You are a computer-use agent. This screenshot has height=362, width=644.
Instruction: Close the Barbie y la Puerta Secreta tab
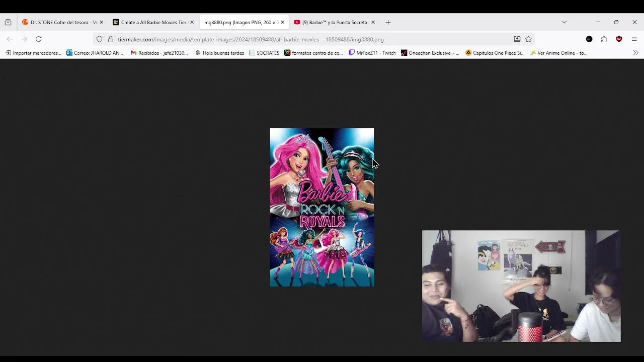click(373, 22)
